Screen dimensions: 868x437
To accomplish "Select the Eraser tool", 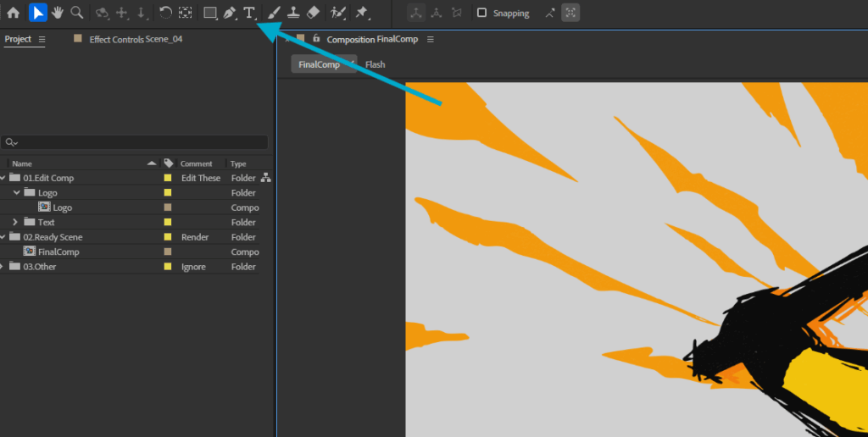I will click(313, 13).
